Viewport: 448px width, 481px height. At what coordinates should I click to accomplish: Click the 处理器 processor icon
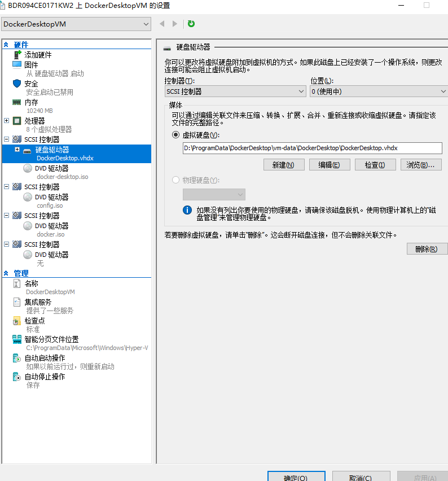[x=17, y=121]
